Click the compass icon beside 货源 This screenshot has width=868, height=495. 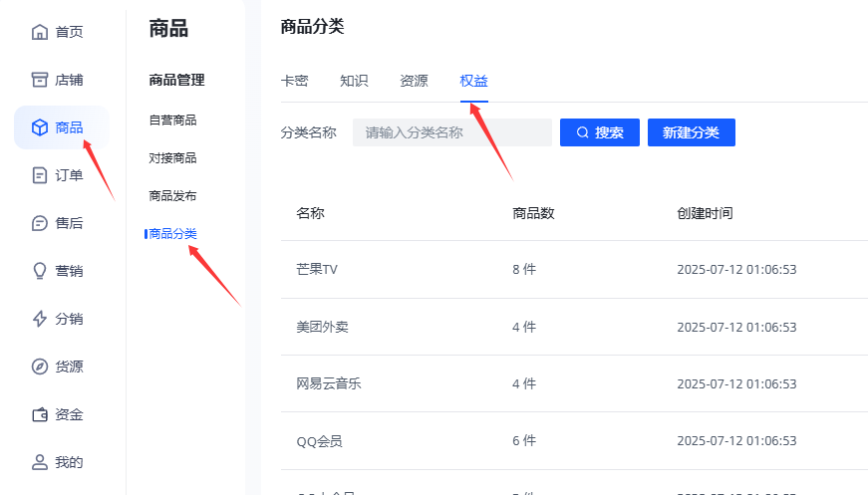click(39, 367)
